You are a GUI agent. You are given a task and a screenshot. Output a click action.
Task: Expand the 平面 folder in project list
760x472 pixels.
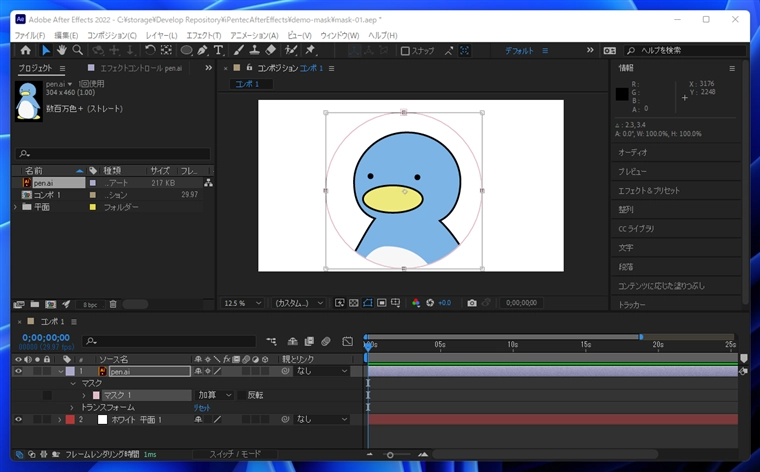point(16,207)
